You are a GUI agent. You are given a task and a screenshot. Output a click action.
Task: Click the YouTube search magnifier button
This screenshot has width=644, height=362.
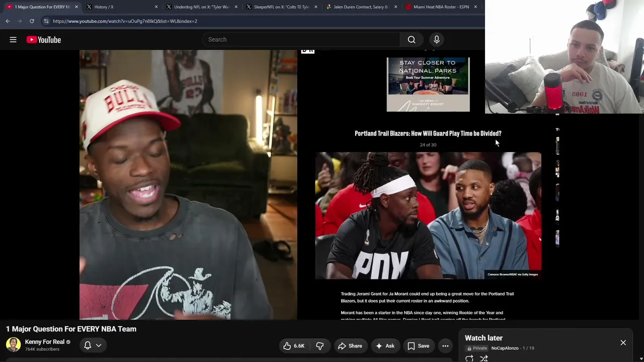pyautogui.click(x=412, y=40)
